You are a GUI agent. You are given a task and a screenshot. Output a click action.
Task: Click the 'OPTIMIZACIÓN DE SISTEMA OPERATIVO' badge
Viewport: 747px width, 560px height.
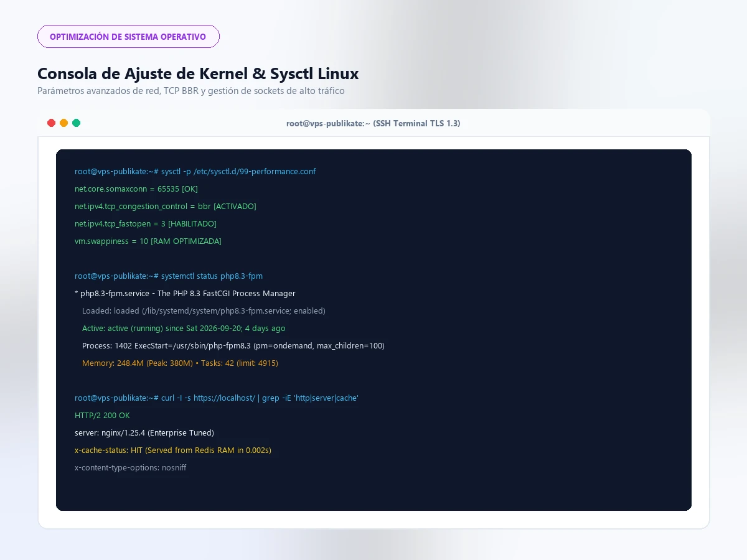(128, 37)
